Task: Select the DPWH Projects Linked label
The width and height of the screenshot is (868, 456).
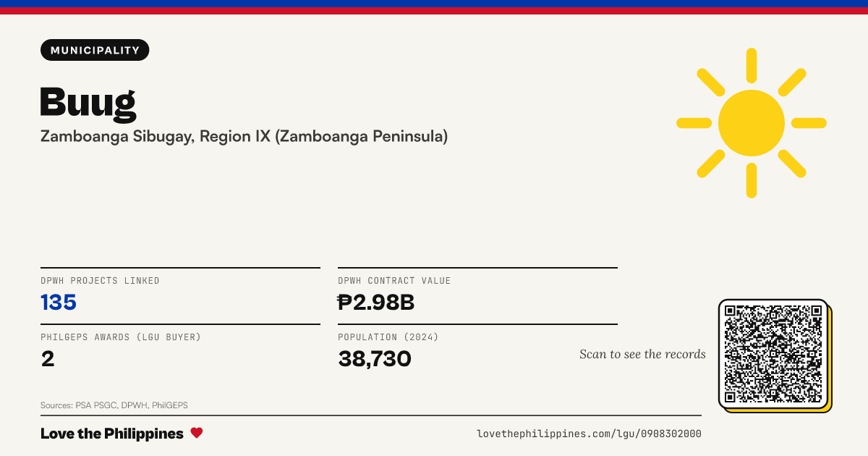Action: coord(100,281)
